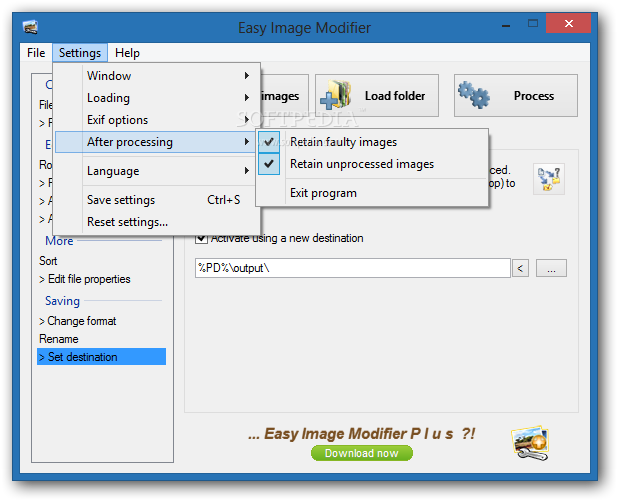618x501 pixels.
Task: Expand the Loading submenu arrow
Action: coord(247,97)
